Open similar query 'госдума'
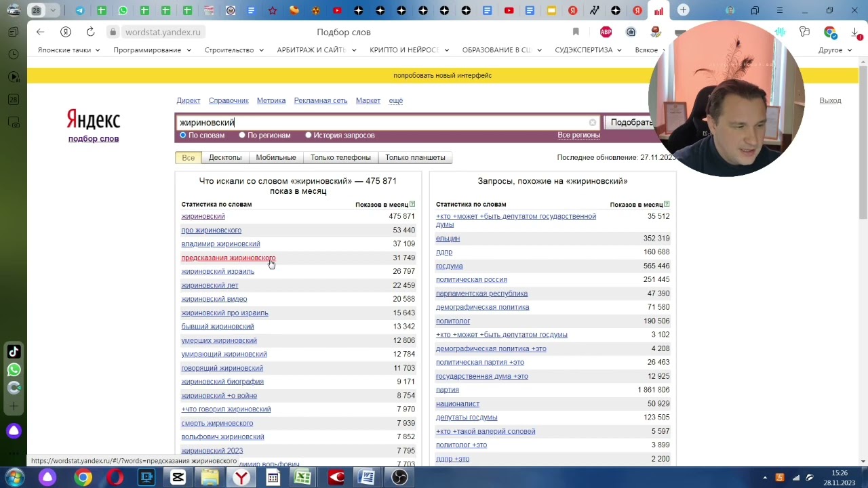The image size is (868, 488). [449, 266]
